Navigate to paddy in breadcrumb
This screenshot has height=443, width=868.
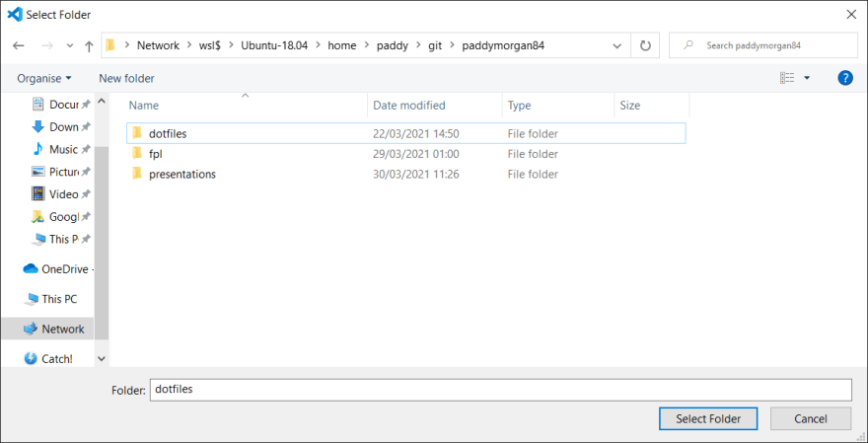tap(393, 46)
